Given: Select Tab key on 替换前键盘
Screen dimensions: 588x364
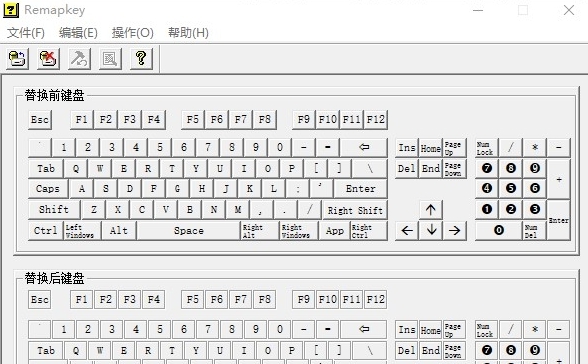Looking at the screenshot, I should coord(46,169).
